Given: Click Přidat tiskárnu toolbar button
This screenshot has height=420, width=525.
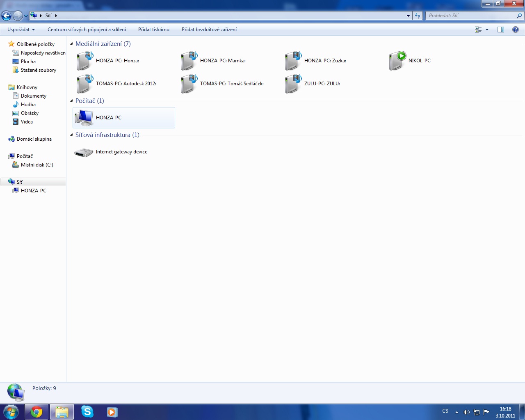Looking at the screenshot, I should (x=154, y=30).
